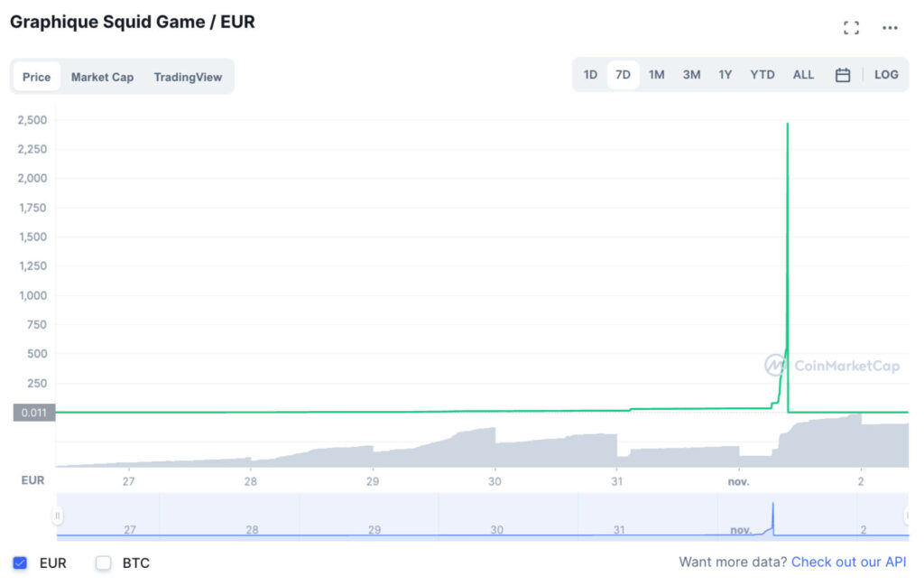Switch to the Market Cap tab

pos(102,77)
